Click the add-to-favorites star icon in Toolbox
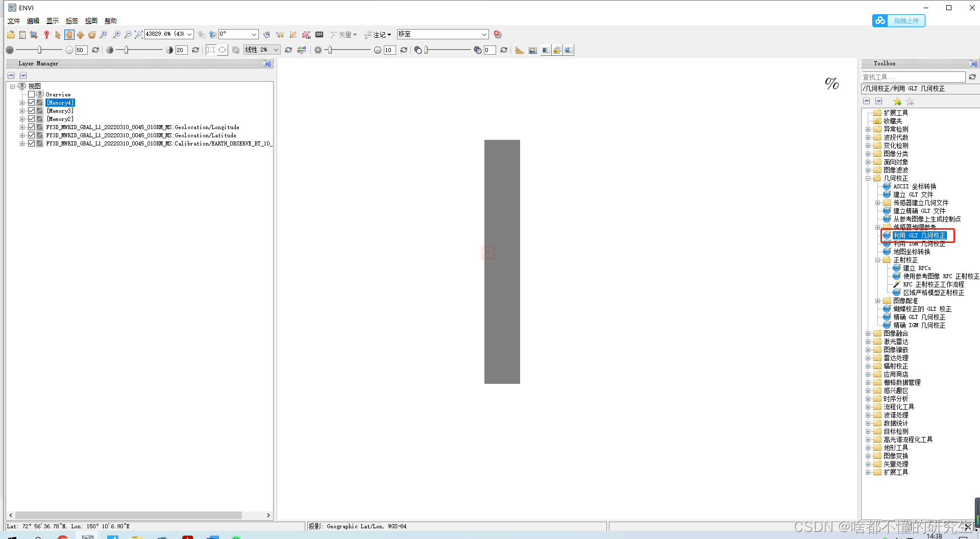Viewport: 980px width, 539px height. point(897,102)
